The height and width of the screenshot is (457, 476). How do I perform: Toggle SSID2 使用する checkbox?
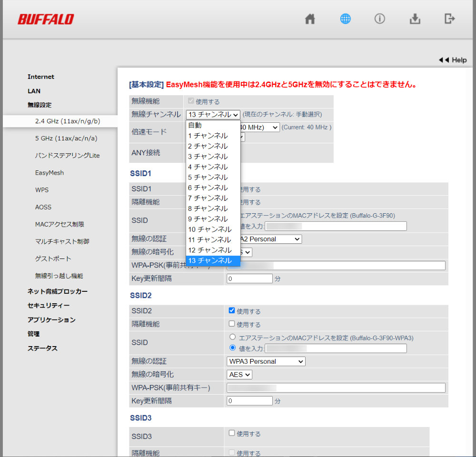coord(232,310)
